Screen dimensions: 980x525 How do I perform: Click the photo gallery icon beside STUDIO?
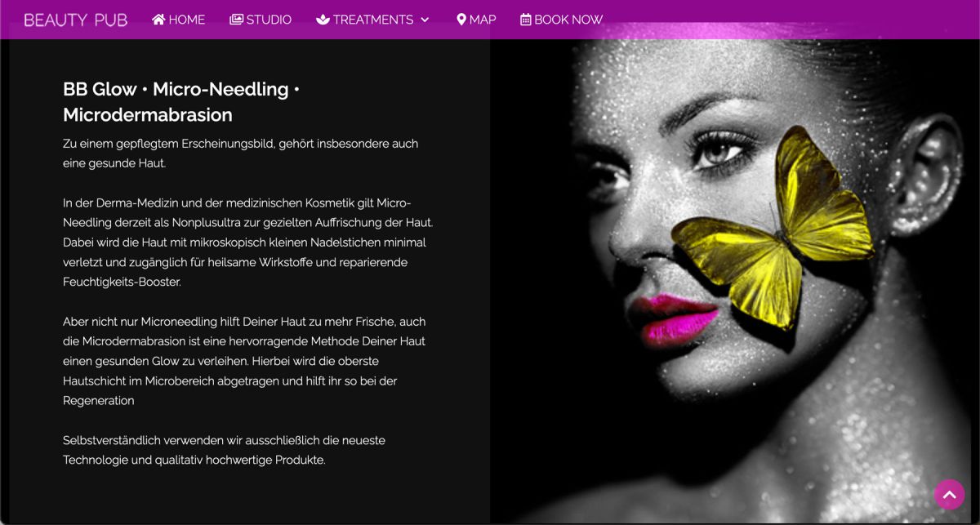tap(236, 20)
